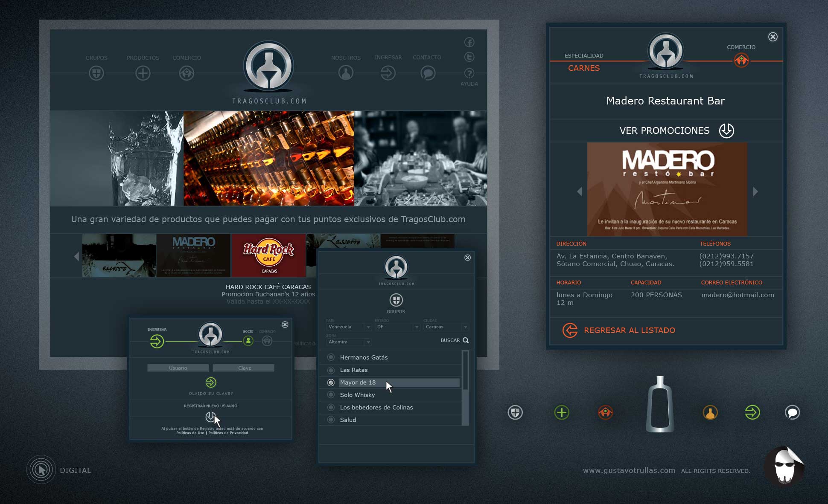The image size is (828, 504).
Task: Click the Buscar magnifier icon
Action: (466, 340)
